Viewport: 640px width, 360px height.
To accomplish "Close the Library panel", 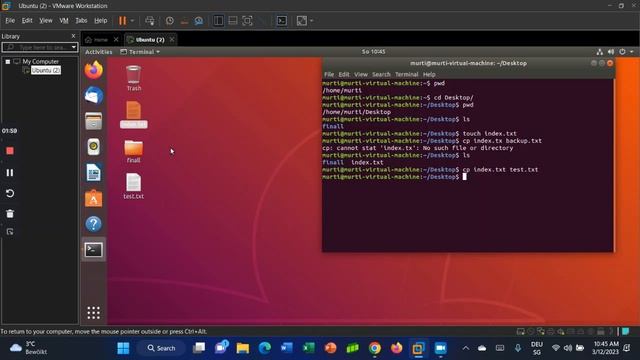I will click(x=73, y=36).
